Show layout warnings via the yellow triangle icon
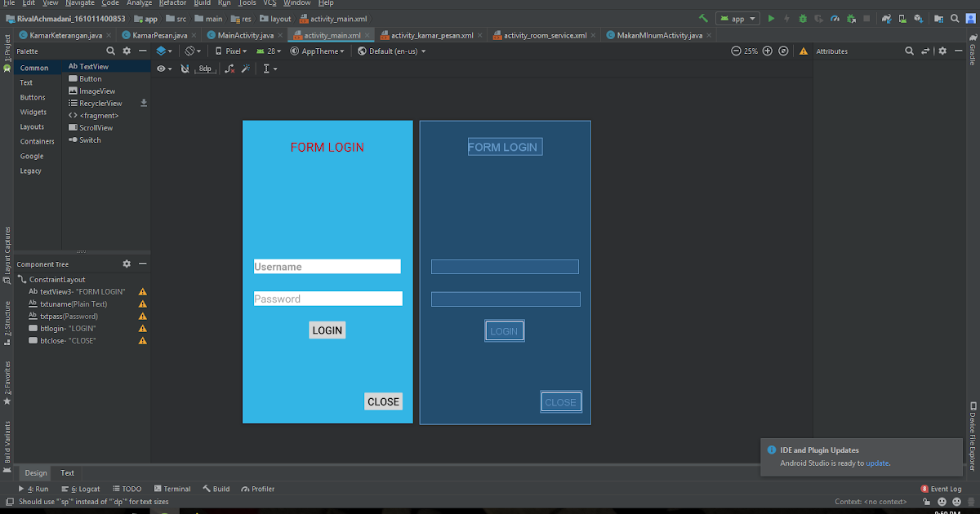The width and height of the screenshot is (980, 514). [x=804, y=51]
